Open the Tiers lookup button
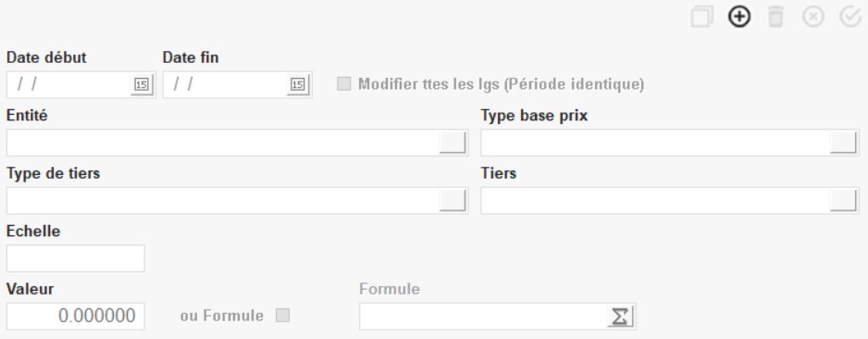 tap(844, 200)
